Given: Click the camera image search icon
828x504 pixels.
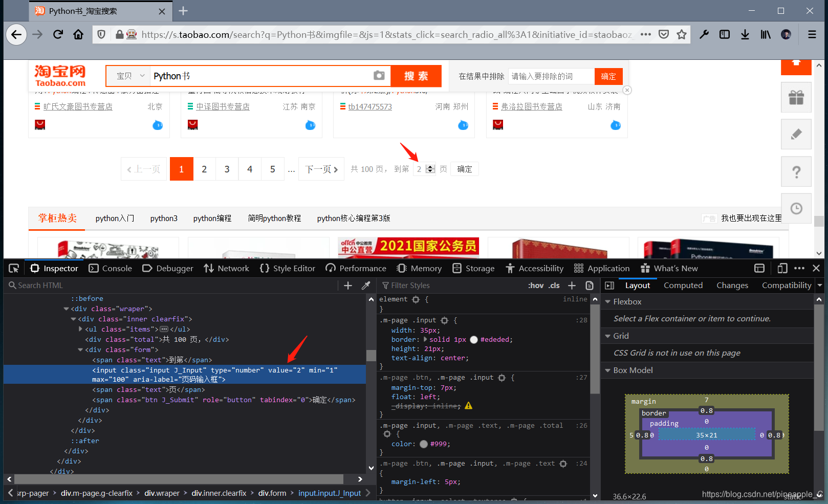Looking at the screenshot, I should coord(379,76).
